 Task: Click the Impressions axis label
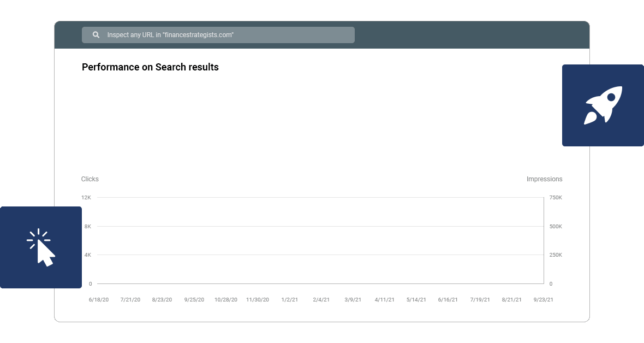click(x=544, y=179)
